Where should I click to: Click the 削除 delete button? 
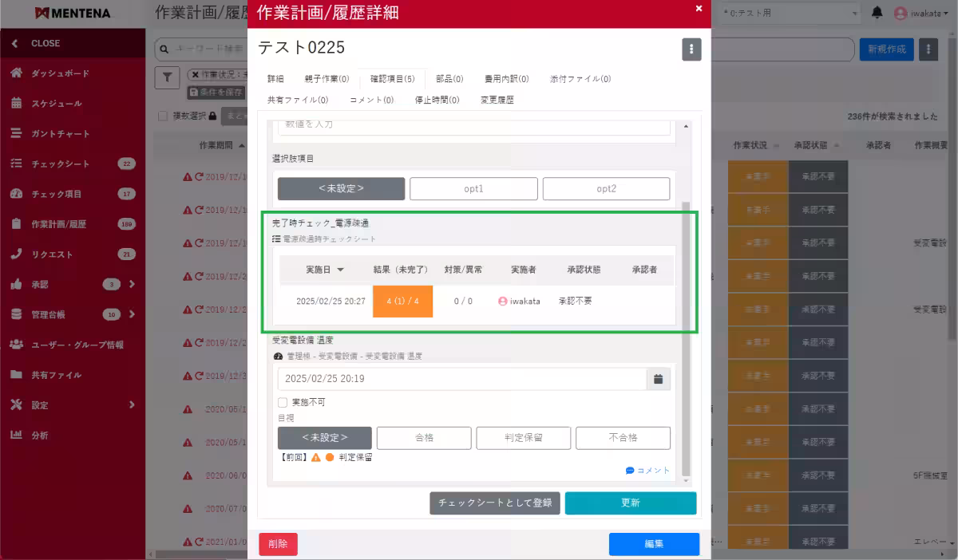[278, 543]
